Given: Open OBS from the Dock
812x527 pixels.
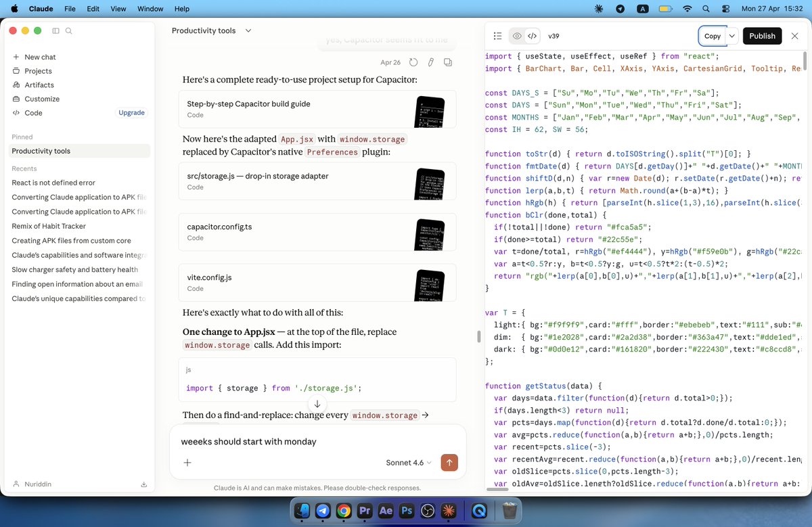Looking at the screenshot, I should (x=428, y=511).
